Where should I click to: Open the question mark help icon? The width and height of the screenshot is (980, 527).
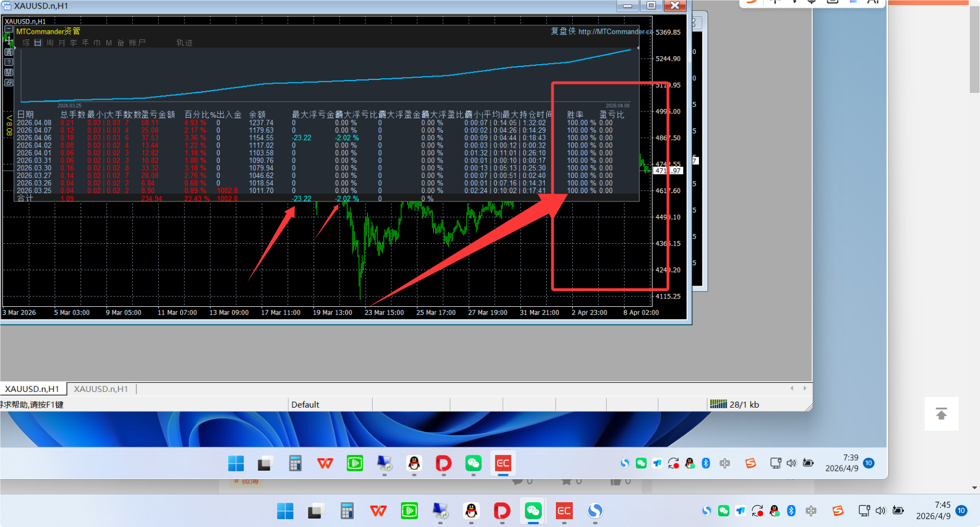8,62
